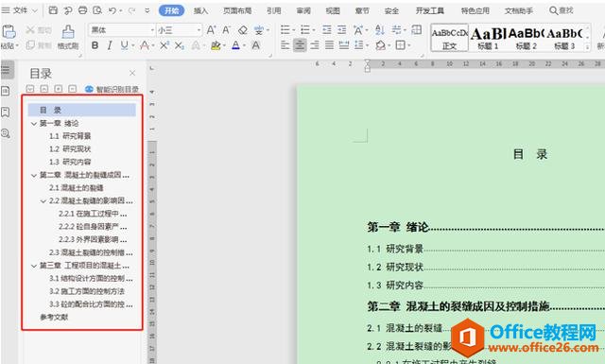Apply the 标题 2 style

coord(526,38)
